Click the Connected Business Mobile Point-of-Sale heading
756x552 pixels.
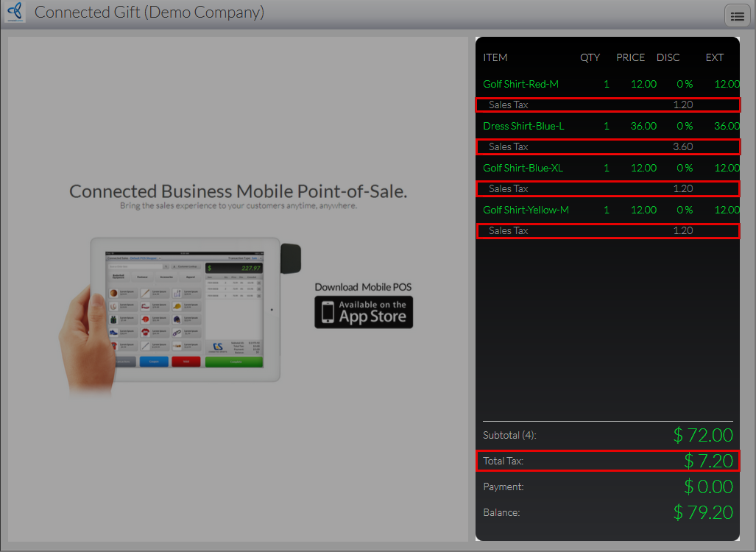click(x=239, y=191)
